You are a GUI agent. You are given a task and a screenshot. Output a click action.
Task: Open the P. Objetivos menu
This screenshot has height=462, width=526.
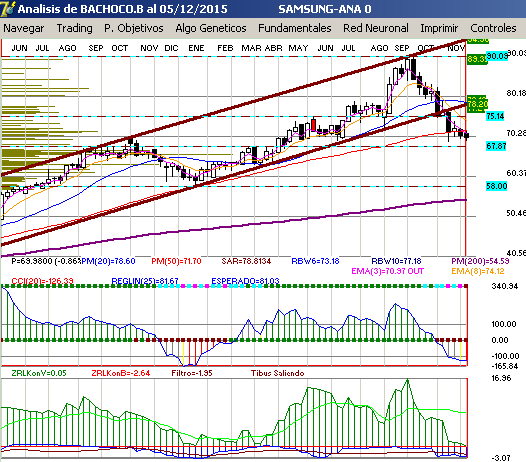[x=134, y=28]
